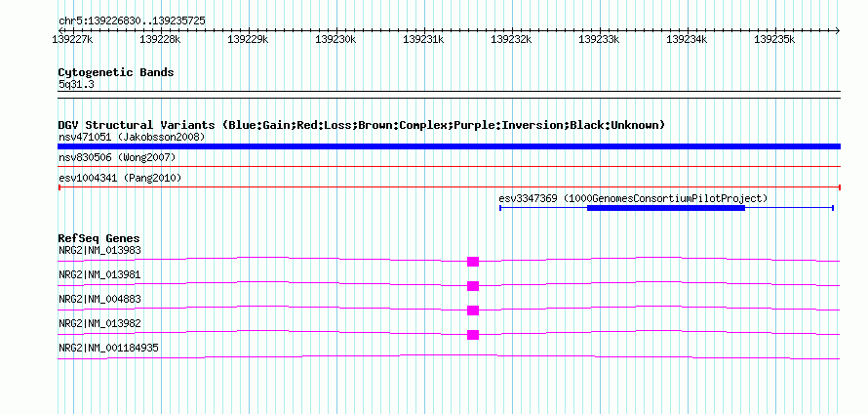Click the magenta exon box of NM_013981

tap(473, 286)
